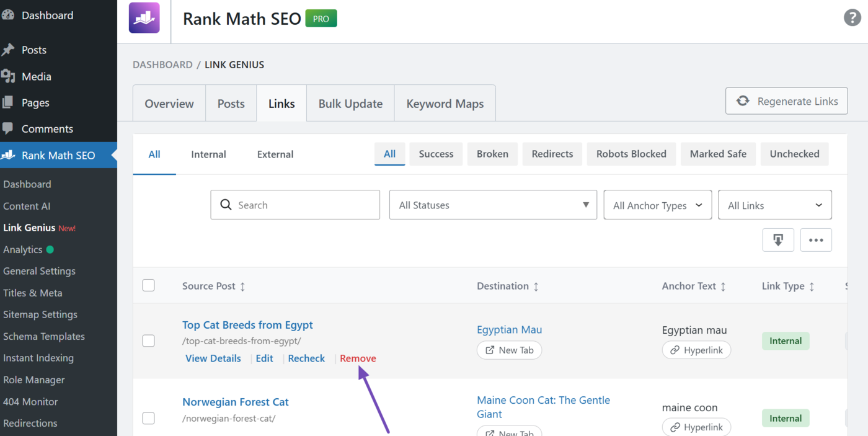The height and width of the screenshot is (436, 868).
Task: Expand the All Anchor Types dropdown
Action: coord(657,205)
